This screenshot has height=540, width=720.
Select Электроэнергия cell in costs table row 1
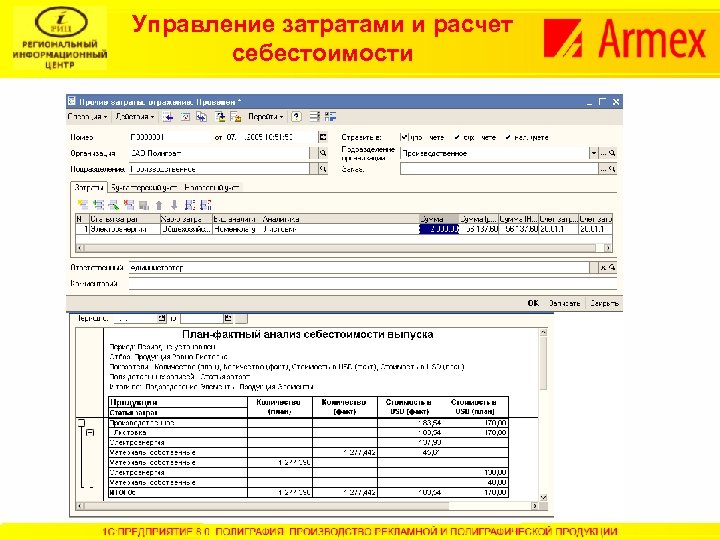(x=124, y=229)
